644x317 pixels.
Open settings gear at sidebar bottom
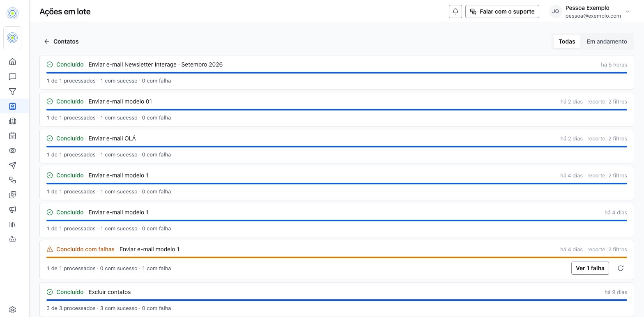pos(12,310)
